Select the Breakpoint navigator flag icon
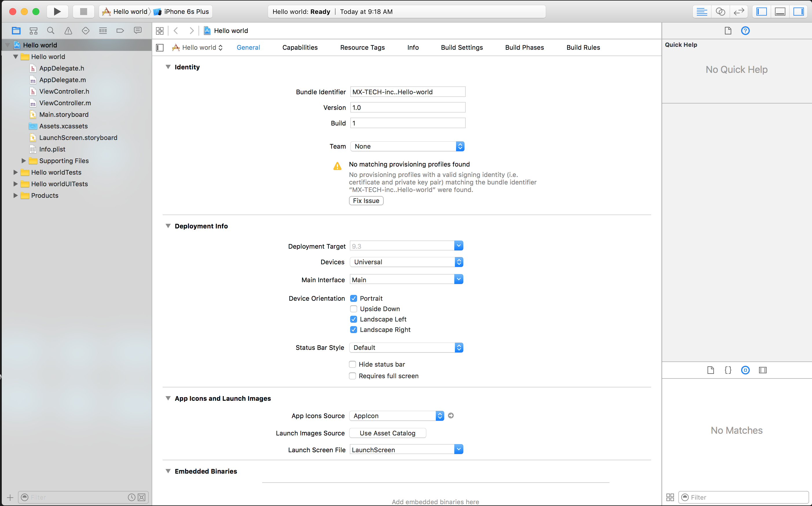 coord(120,30)
